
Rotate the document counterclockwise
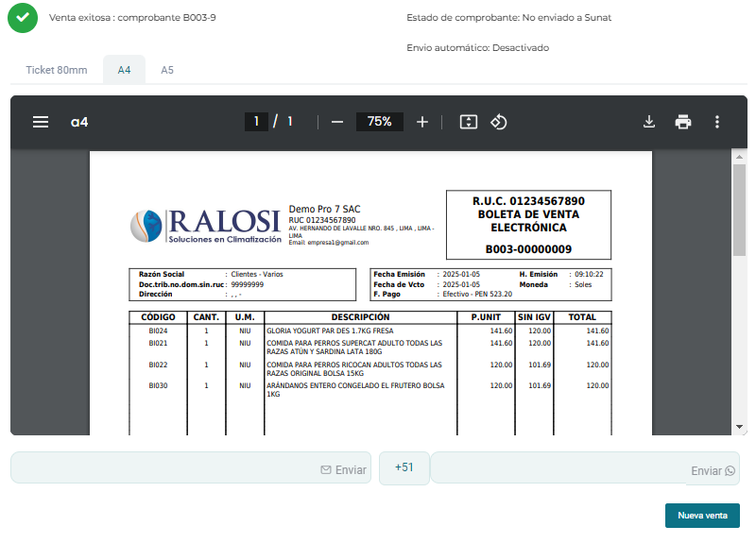coord(500,122)
